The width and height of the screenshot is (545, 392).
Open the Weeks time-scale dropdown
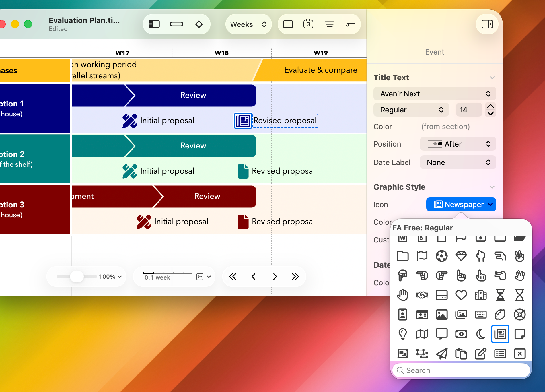point(248,24)
